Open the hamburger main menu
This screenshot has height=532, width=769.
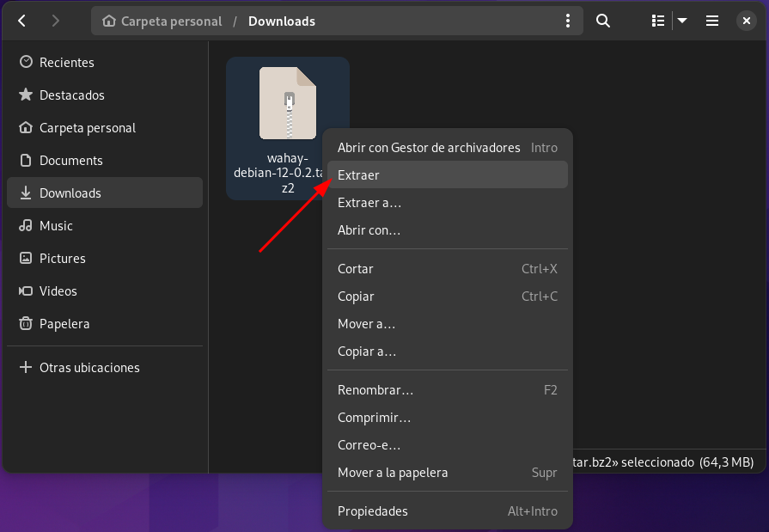coord(712,21)
